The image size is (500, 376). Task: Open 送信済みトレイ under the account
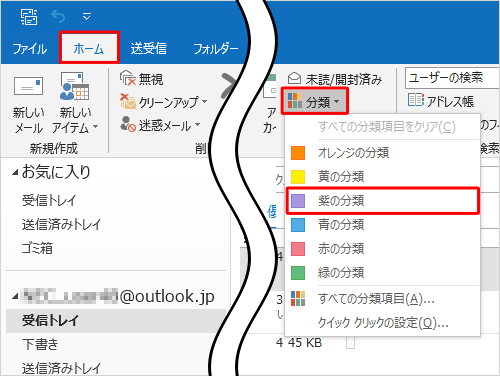(61, 368)
